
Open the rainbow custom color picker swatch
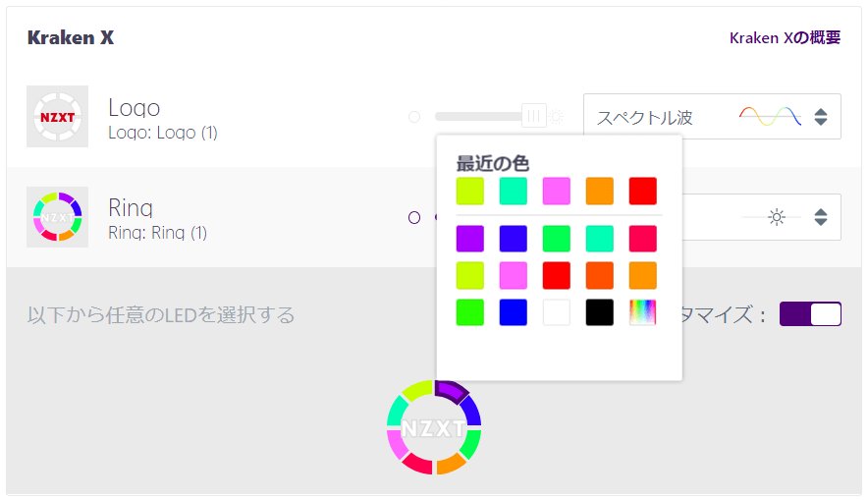click(643, 312)
